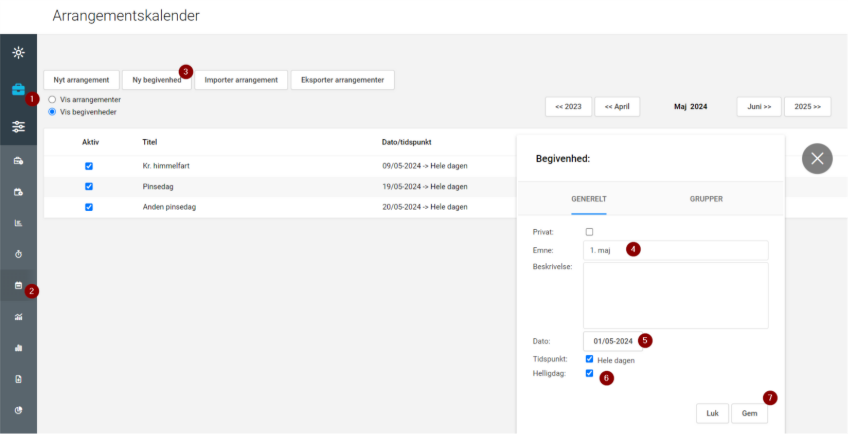
Task: Toggle the Privat checkbox
Action: pos(589,232)
